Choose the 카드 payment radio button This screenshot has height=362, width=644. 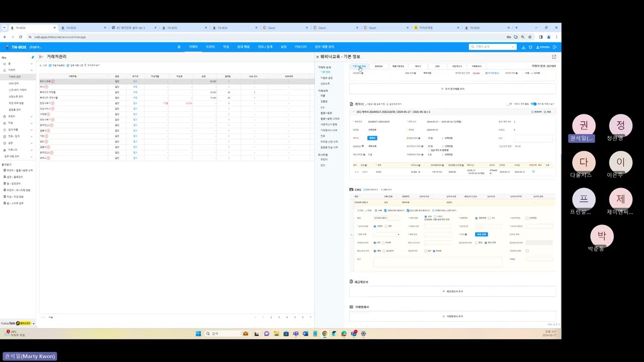[490, 218]
